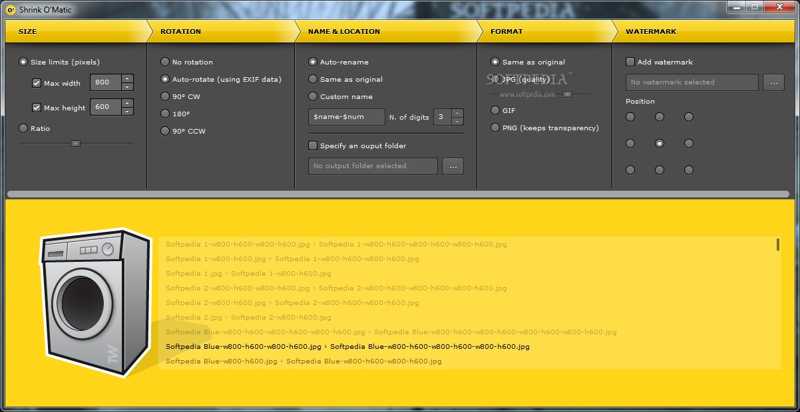Screen dimensions: 800x412
Task: Browse for output folder with ellipsis button
Action: click(453, 166)
